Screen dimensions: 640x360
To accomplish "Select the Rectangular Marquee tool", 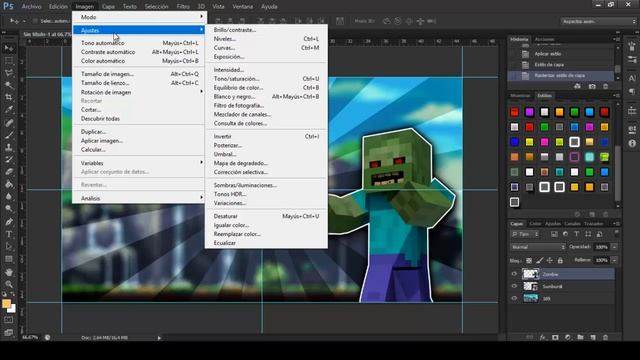I will coord(9,61).
